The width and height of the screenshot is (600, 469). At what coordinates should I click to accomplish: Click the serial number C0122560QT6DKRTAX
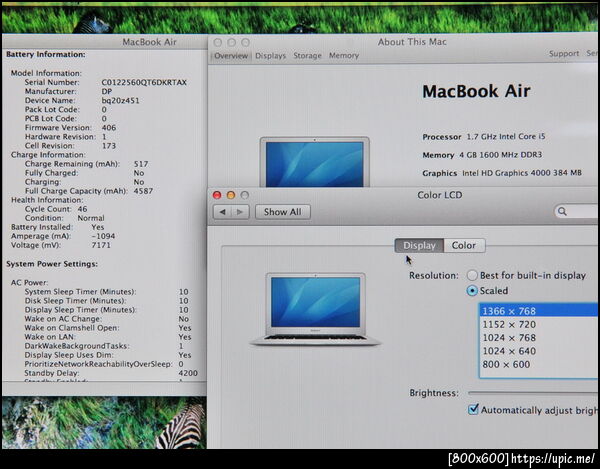click(144, 83)
